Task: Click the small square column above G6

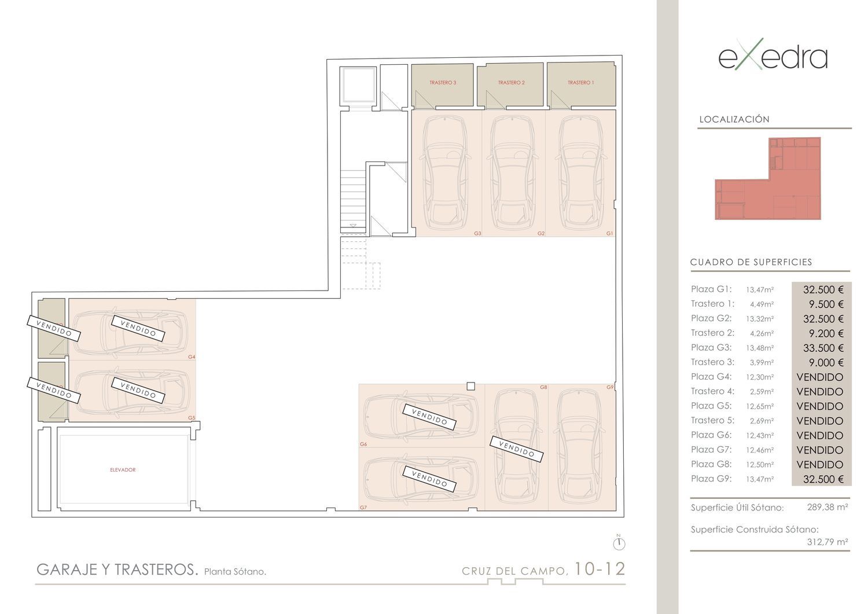Action: pyautogui.click(x=470, y=386)
